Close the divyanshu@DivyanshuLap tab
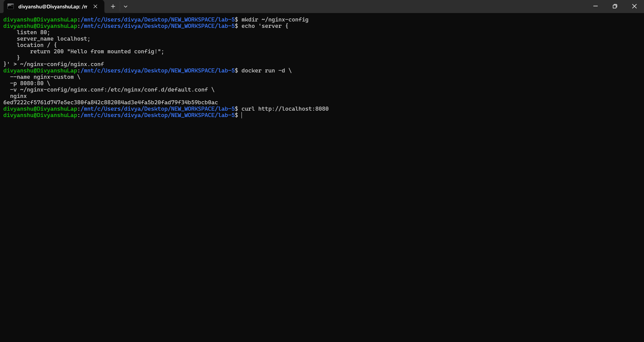The height and width of the screenshot is (342, 644). coord(95,6)
